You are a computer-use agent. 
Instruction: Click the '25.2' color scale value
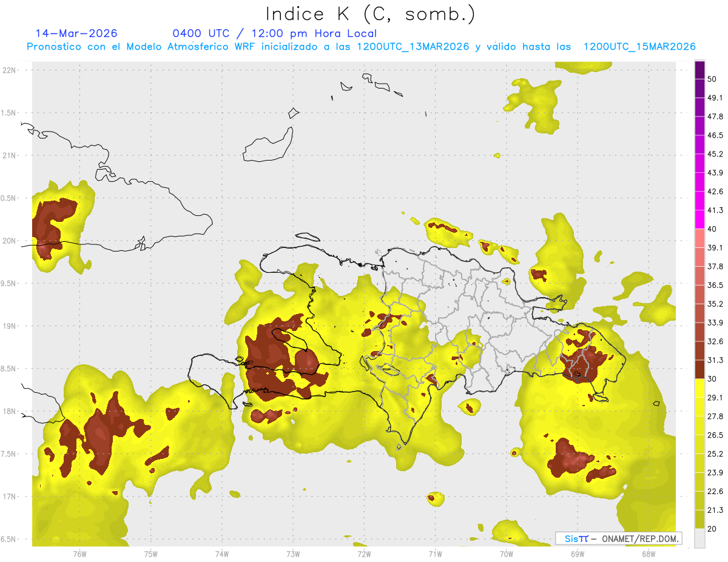coord(715,454)
